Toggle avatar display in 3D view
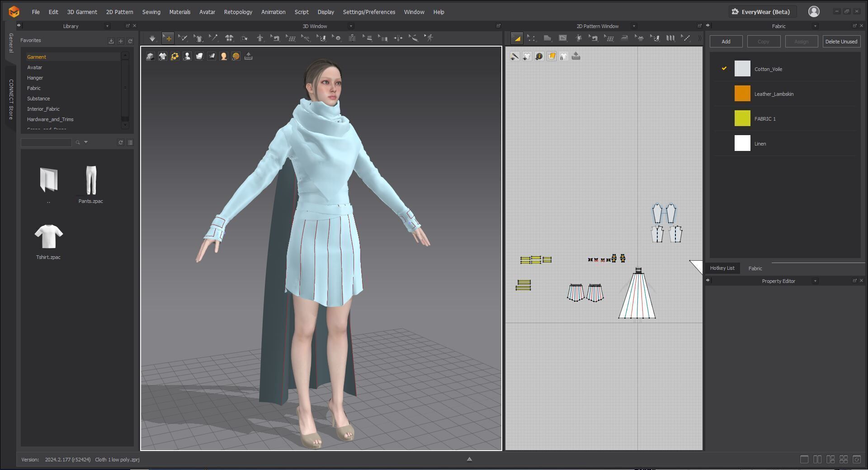868x470 pixels. coord(187,56)
